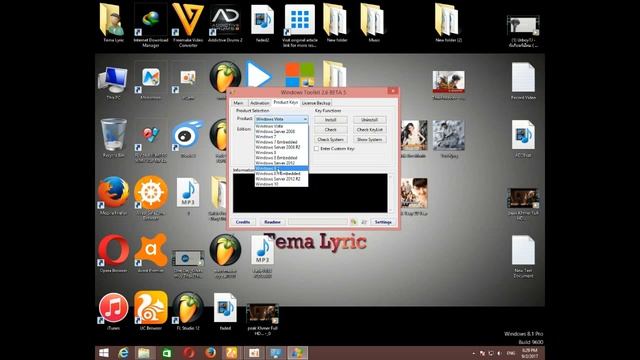Open the Music folder on desktop

[x=373, y=24]
